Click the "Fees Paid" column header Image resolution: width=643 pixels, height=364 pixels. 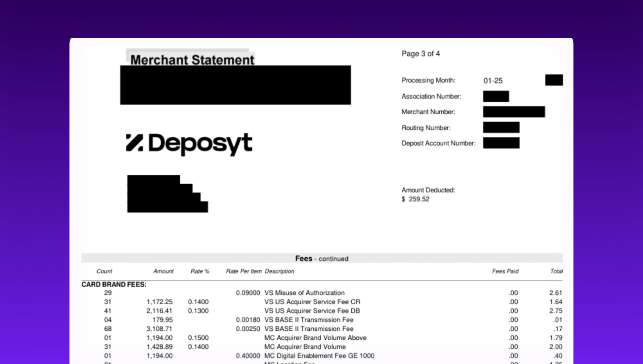pos(505,271)
